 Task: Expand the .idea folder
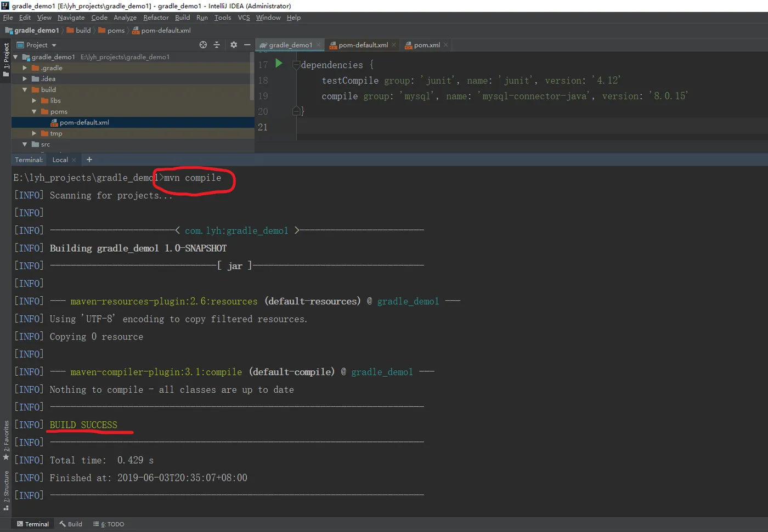(25, 79)
